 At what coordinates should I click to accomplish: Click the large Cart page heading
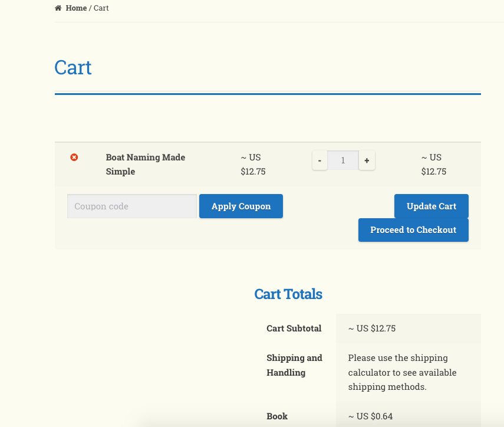(73, 67)
